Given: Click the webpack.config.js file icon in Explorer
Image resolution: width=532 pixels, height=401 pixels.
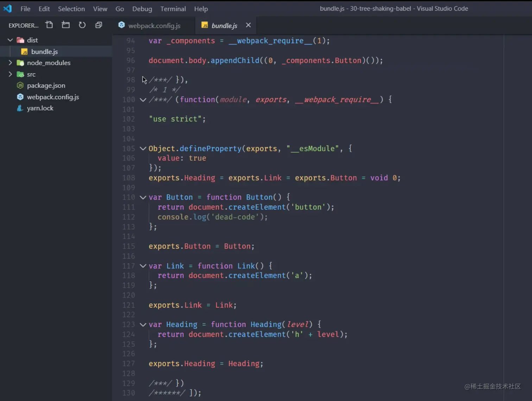Looking at the screenshot, I should pos(20,97).
